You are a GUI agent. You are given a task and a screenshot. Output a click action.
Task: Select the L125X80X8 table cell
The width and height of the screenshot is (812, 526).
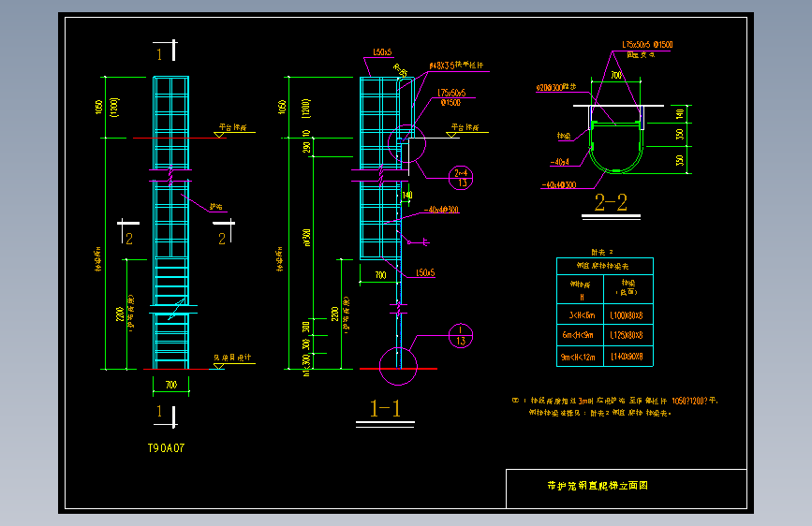(626, 335)
